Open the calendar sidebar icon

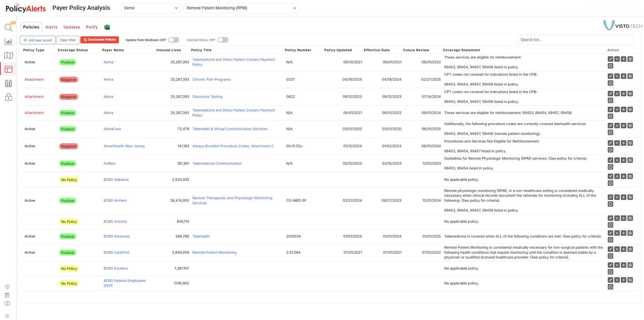9,83
